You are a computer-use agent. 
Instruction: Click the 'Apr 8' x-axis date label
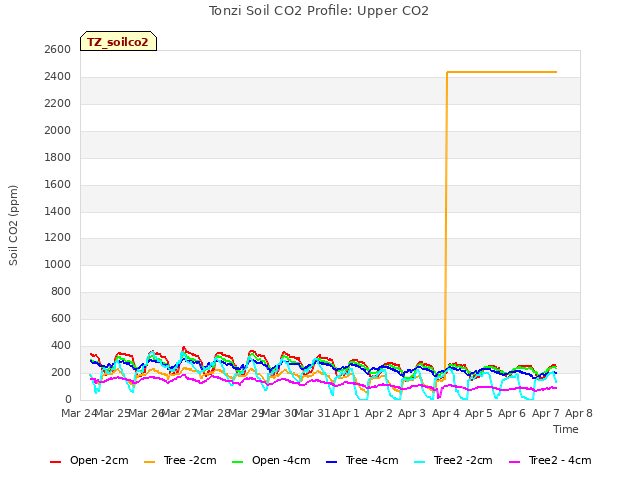point(579,413)
